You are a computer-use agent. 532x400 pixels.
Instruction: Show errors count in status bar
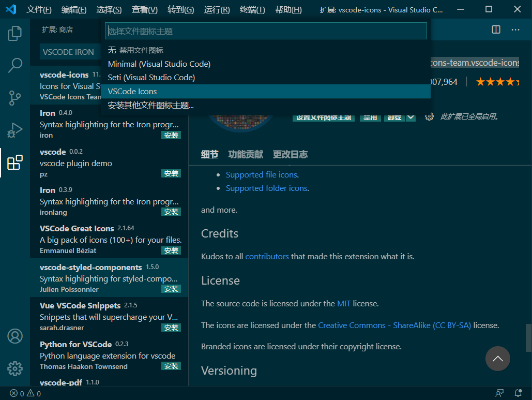17,393
